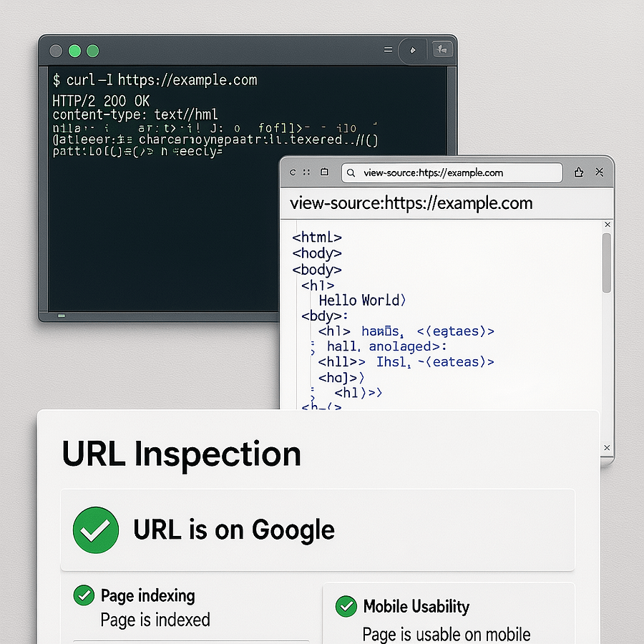Click the small X above the source scrollbar
This screenshot has width=644, height=644.
tap(608, 225)
